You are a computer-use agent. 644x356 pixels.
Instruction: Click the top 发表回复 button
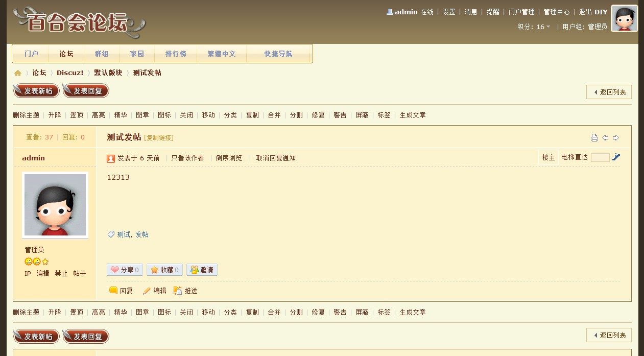(x=86, y=91)
